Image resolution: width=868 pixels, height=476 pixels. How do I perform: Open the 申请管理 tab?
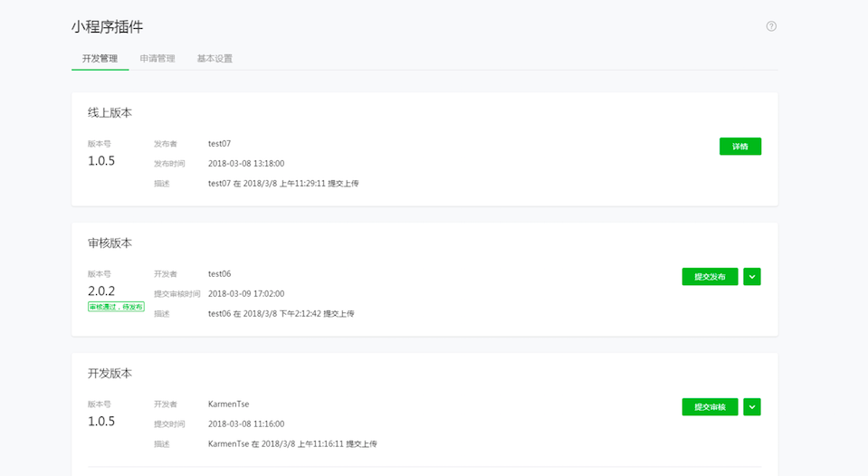(157, 59)
